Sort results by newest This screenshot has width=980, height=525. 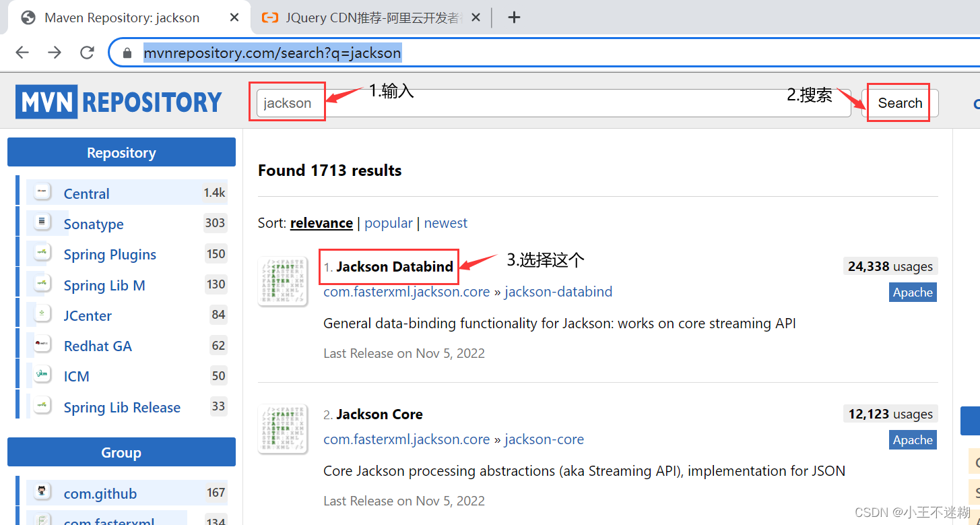tap(446, 223)
